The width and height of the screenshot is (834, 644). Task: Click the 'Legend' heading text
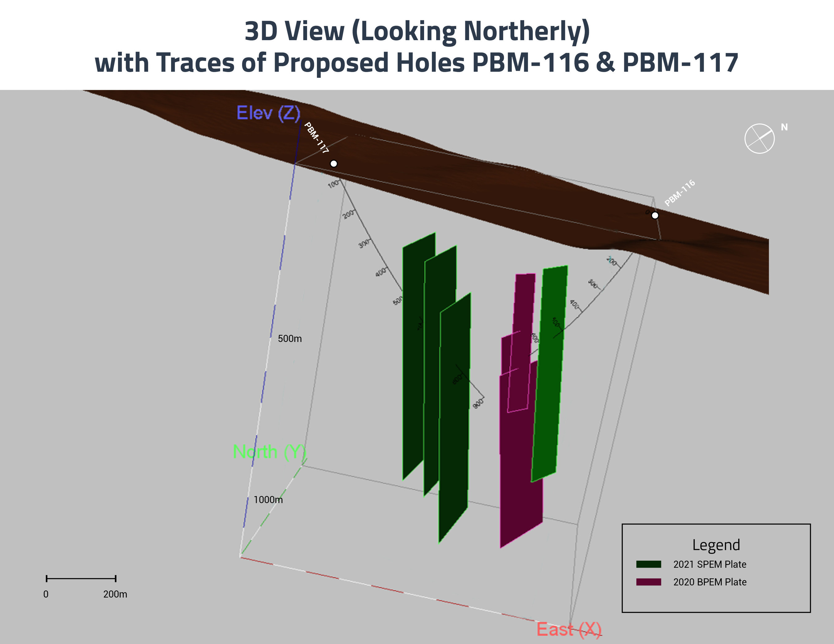coord(716,545)
